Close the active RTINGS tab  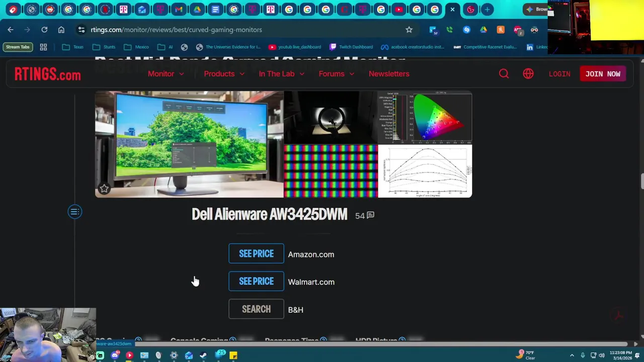pos(452,9)
